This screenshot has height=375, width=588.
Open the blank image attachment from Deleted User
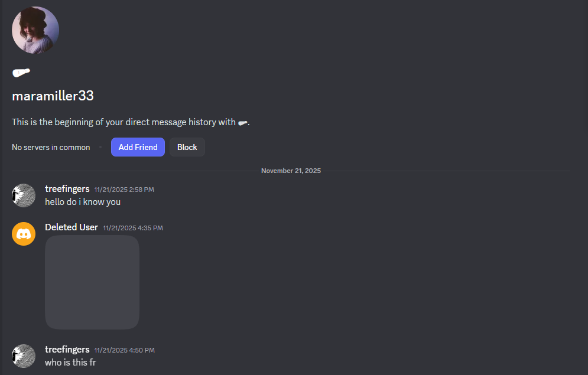coord(92,282)
